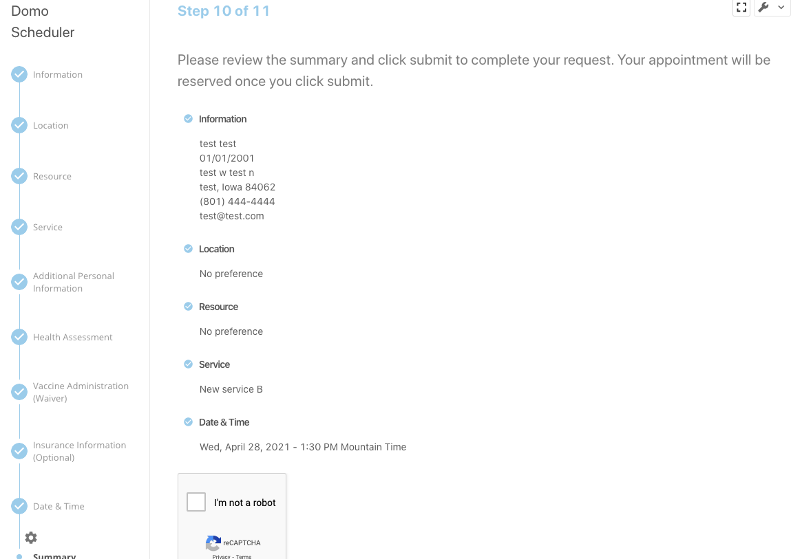Image resolution: width=791 pixels, height=560 pixels.
Task: Click the email test@test.com
Action: (232, 216)
